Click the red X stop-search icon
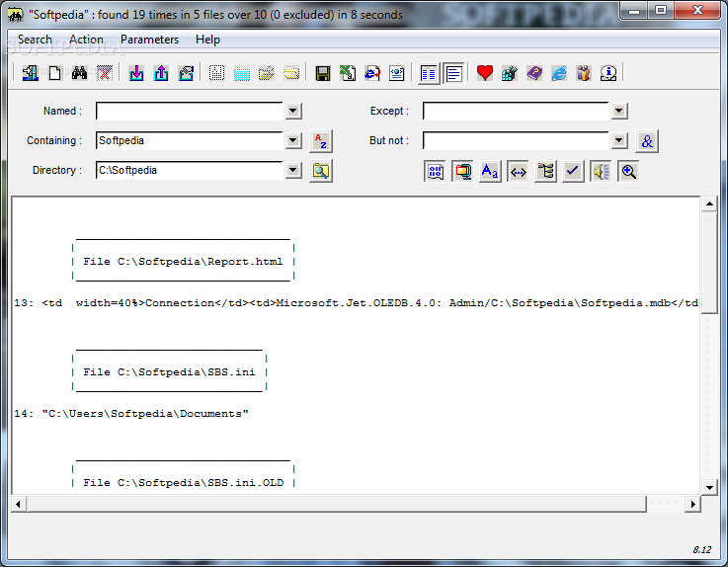This screenshot has height=567, width=728. [x=105, y=73]
